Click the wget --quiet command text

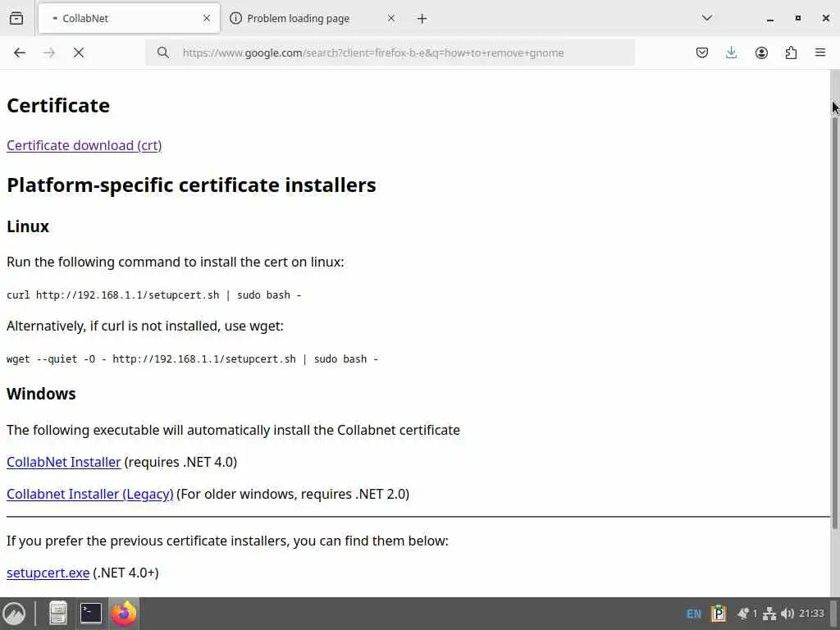[192, 359]
